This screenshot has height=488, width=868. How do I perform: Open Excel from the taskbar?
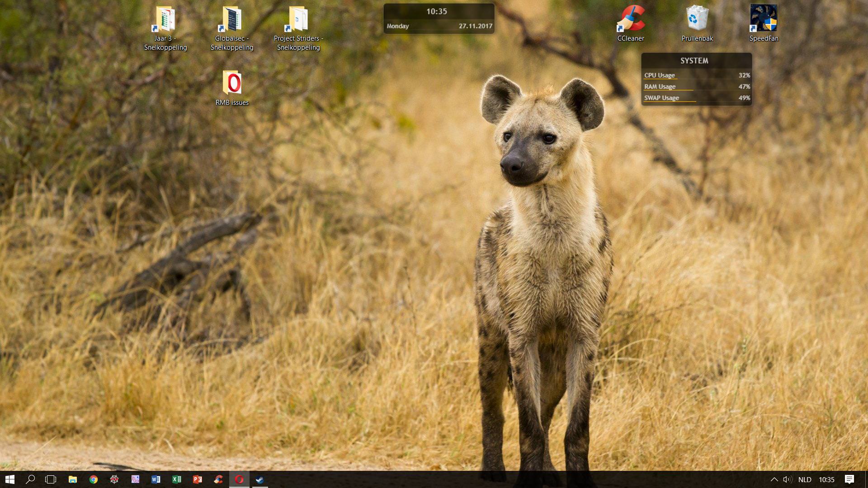pos(177,479)
